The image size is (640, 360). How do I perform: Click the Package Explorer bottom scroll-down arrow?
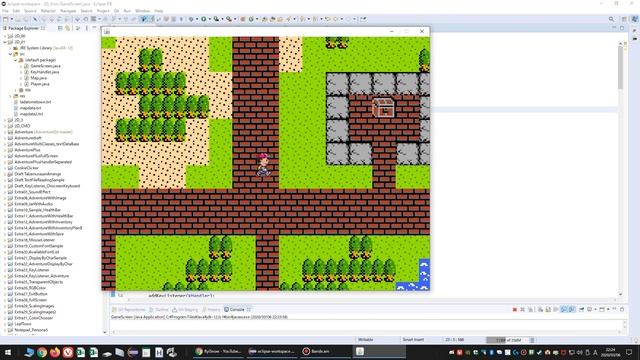[x=104, y=333]
